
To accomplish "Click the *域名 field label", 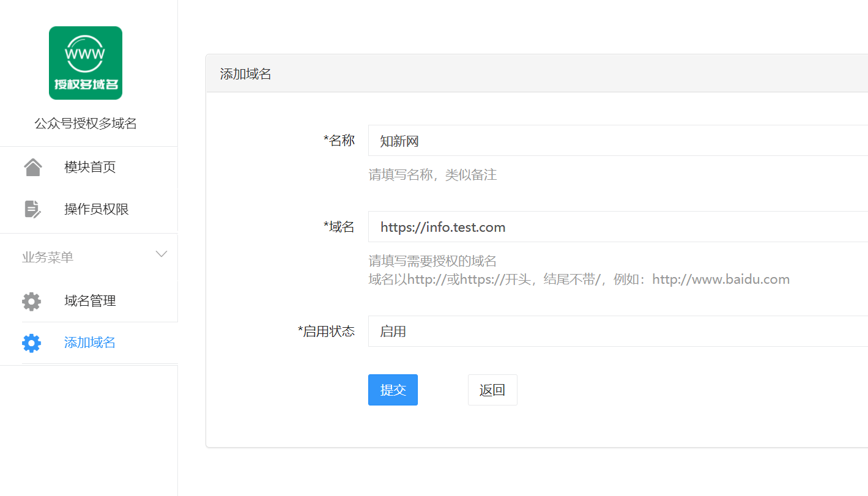I will [x=339, y=227].
